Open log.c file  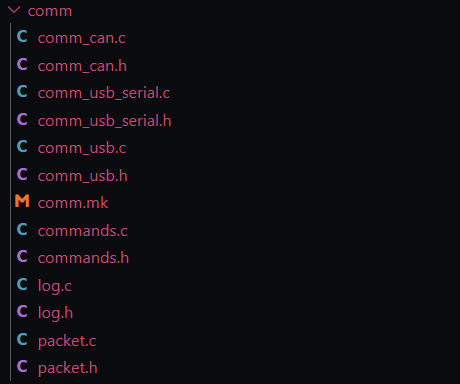click(x=55, y=286)
